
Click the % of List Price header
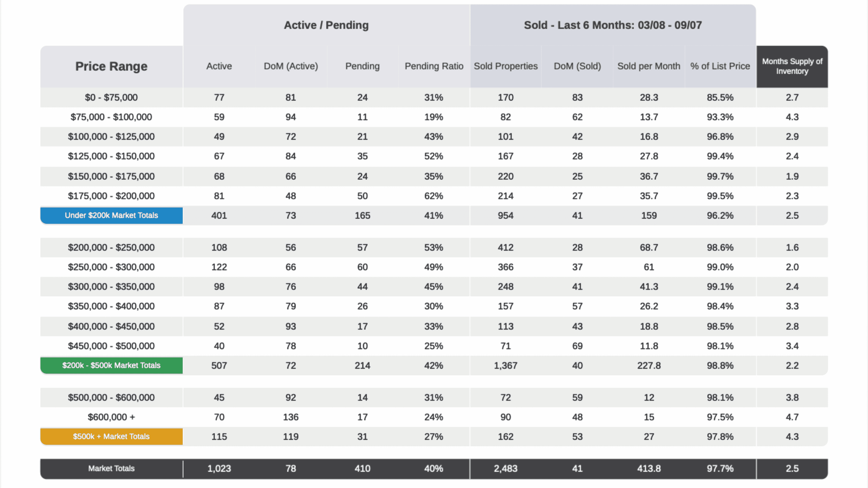[x=720, y=66]
